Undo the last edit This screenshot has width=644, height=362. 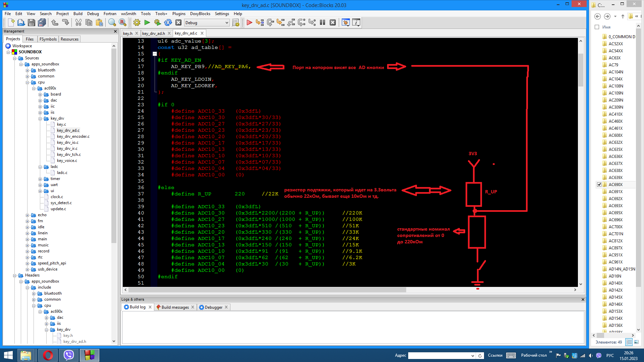(x=55, y=22)
